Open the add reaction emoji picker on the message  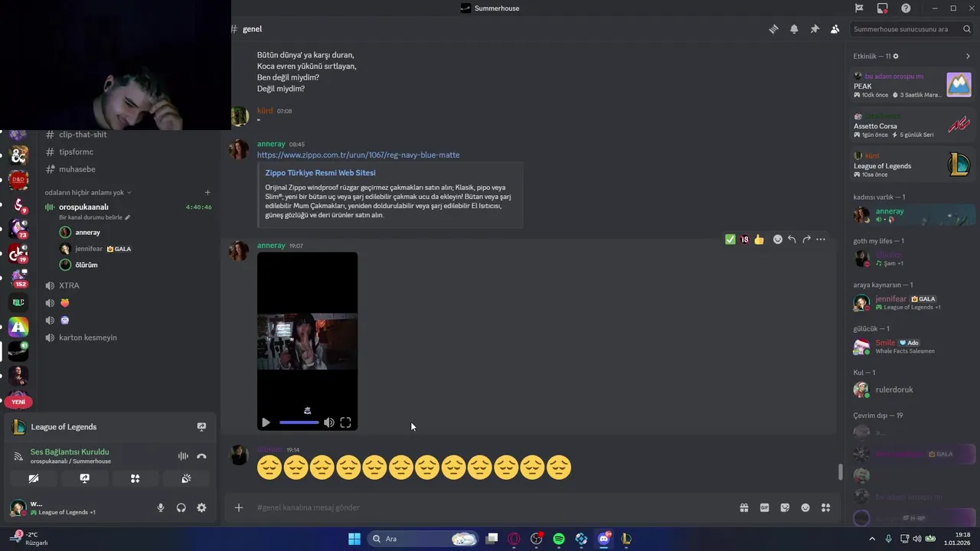[778, 240]
